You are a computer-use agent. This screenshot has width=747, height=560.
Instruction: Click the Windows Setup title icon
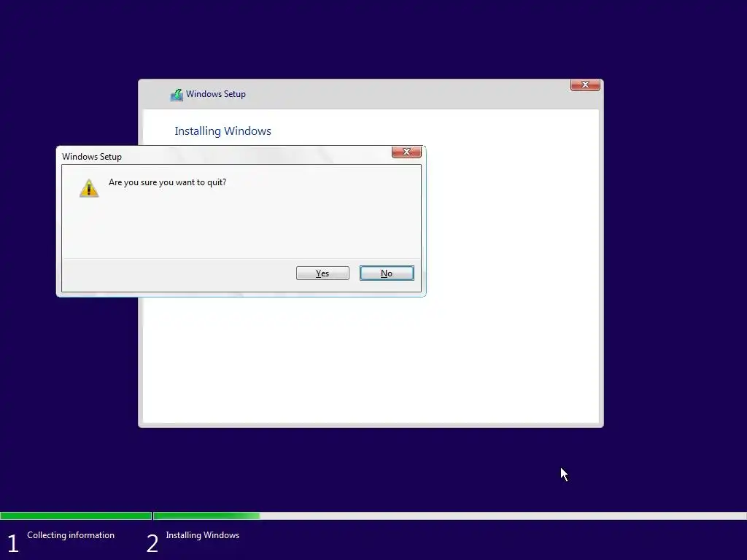(177, 94)
